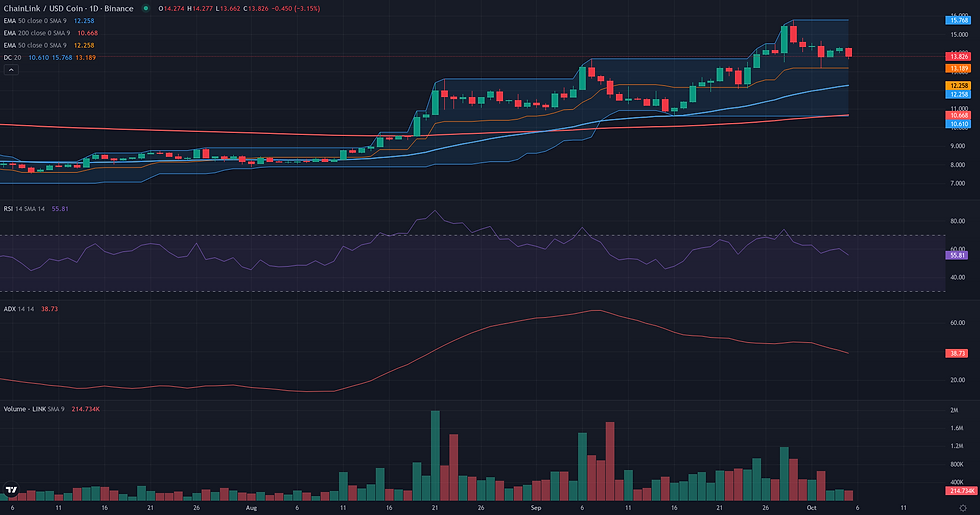Select the ChainLink / USD Coin symbol title
Screen dimensions: 980x515
[68, 8]
